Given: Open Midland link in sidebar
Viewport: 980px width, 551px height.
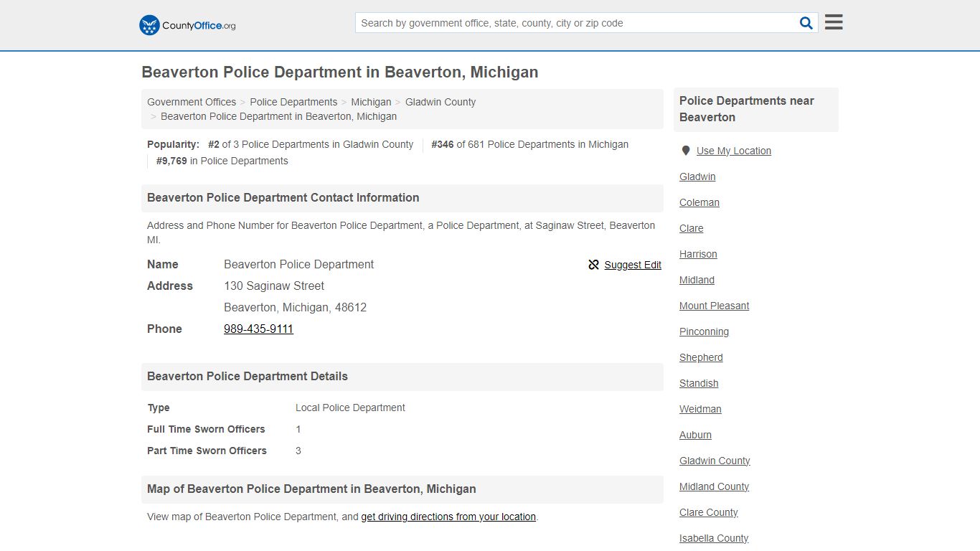Looking at the screenshot, I should 697,280.
